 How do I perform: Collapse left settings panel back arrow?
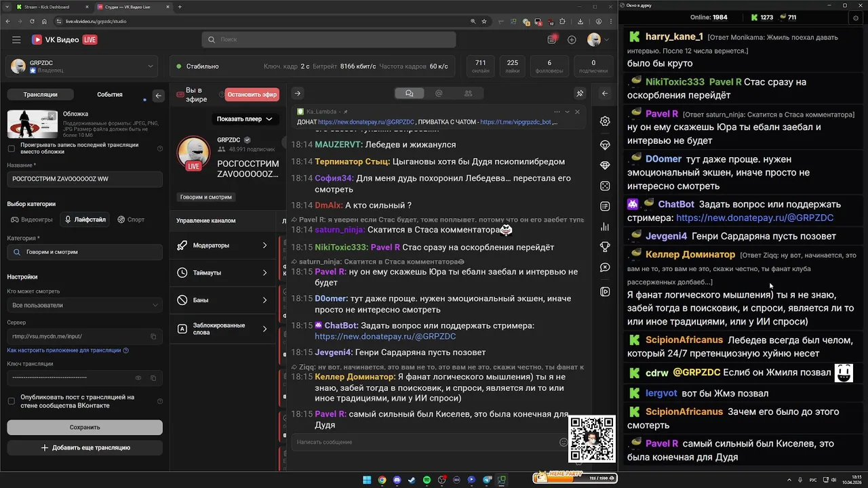(x=158, y=96)
